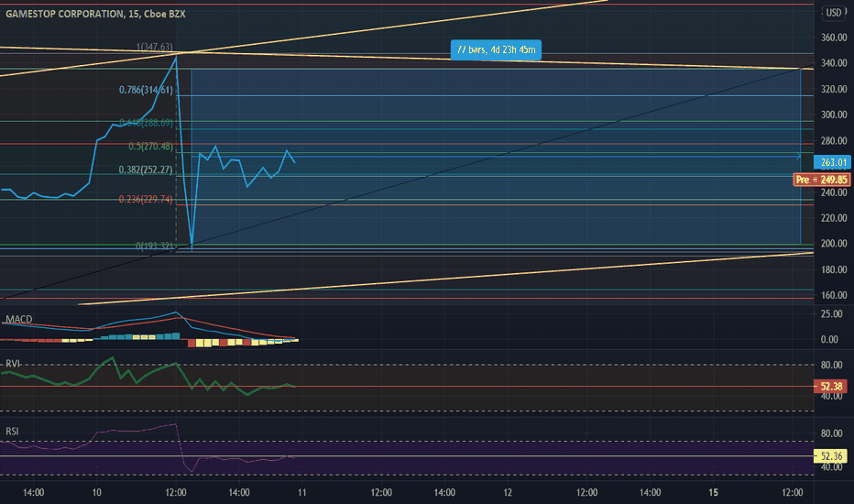Click the 0.236(229.74) Fibonacci level label
Image resolution: width=854 pixels, height=504 pixels.
[x=146, y=199]
